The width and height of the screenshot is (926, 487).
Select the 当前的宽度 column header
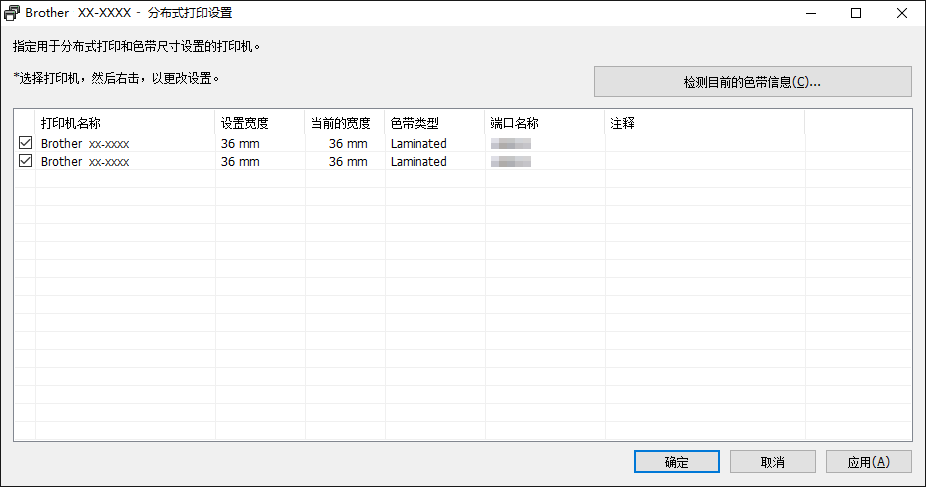click(340, 123)
